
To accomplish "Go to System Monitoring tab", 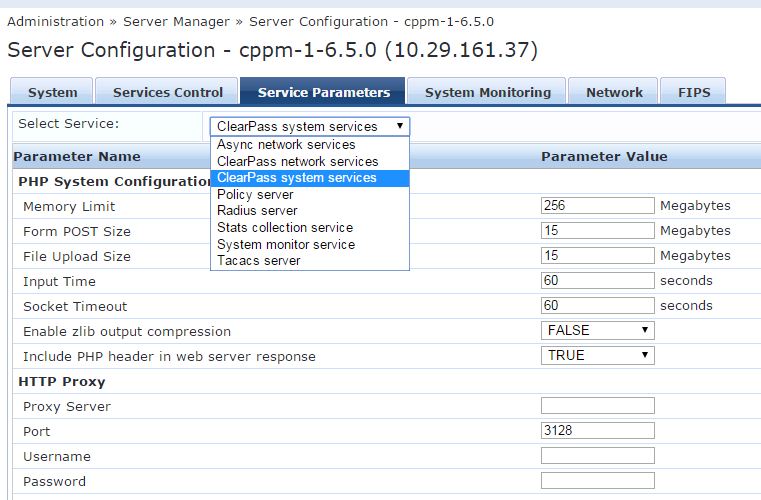I will click(487, 92).
